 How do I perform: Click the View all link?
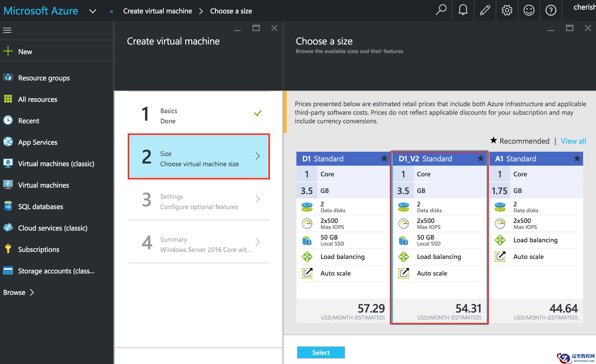pyautogui.click(x=573, y=141)
